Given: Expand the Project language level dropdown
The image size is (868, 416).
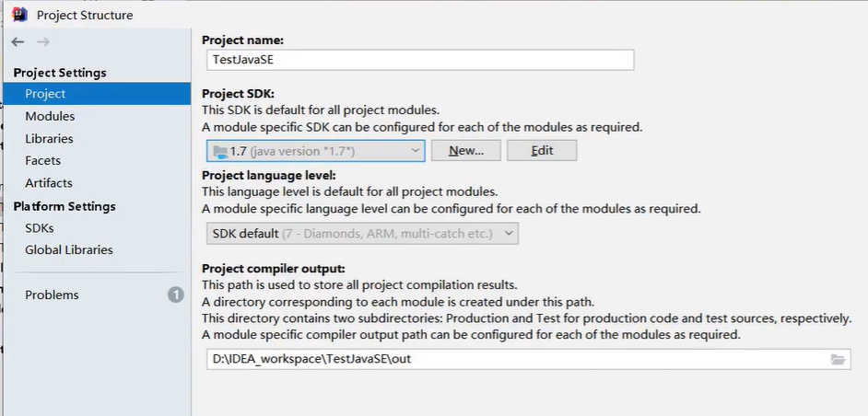Looking at the screenshot, I should tap(362, 234).
